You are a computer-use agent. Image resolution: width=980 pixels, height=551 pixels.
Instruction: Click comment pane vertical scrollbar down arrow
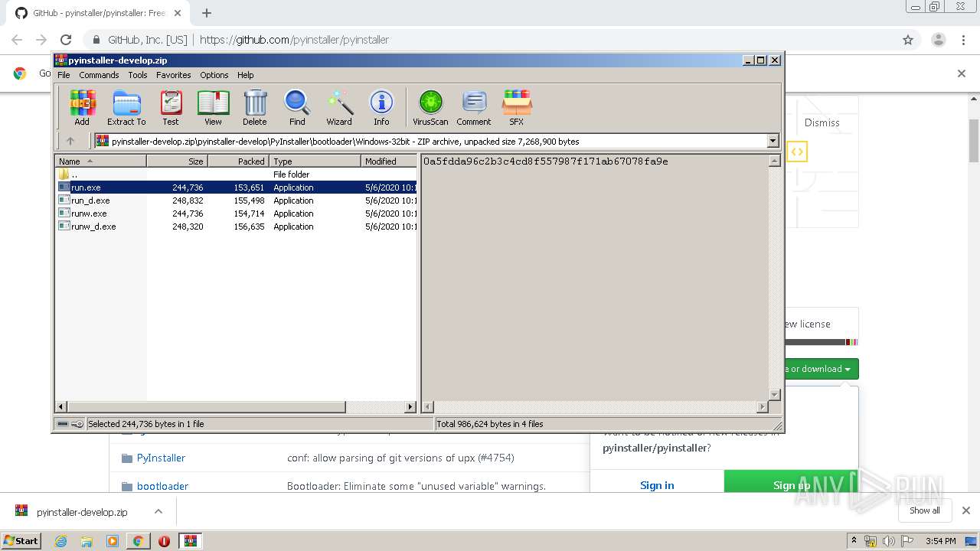coord(774,394)
